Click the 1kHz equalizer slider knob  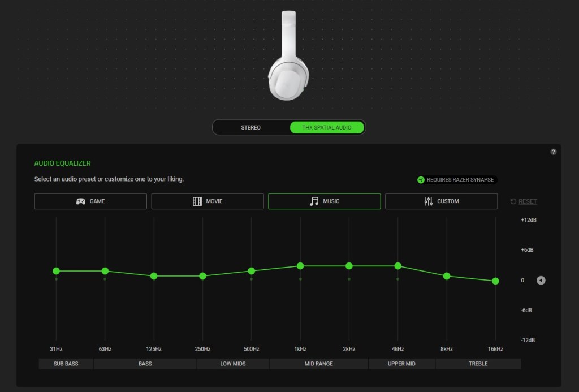(x=300, y=266)
